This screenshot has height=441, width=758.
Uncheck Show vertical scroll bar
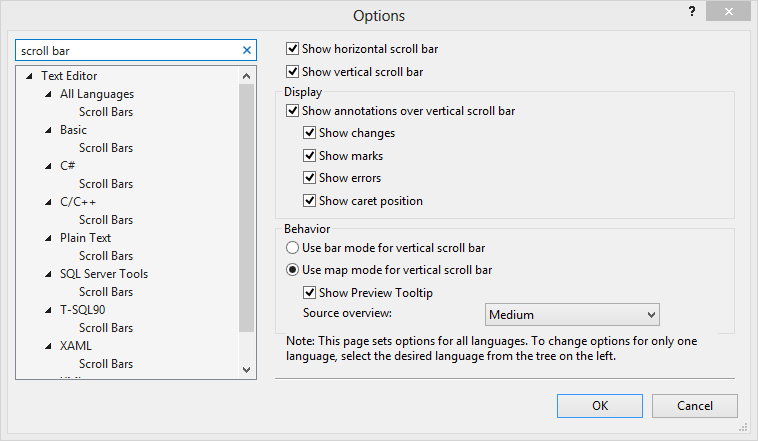293,72
